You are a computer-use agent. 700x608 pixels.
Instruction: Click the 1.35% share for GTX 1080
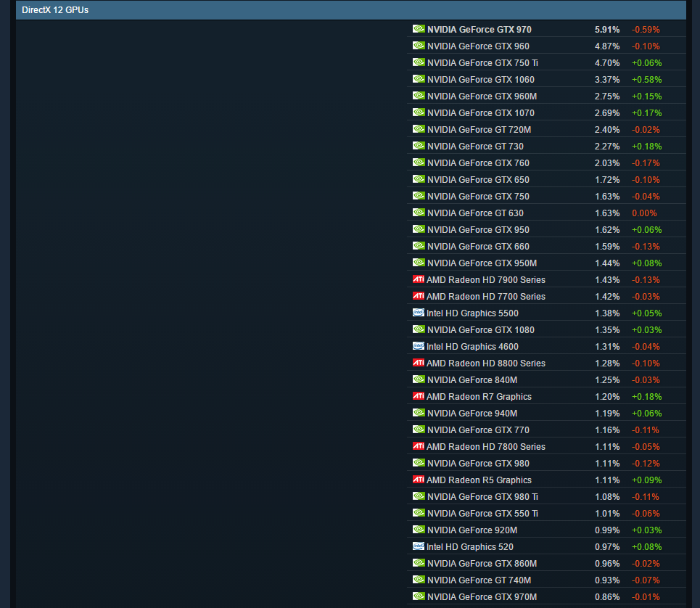[607, 330]
